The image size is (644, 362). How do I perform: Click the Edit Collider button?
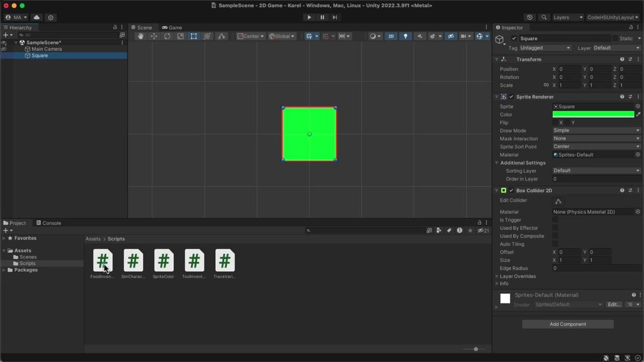558,201
